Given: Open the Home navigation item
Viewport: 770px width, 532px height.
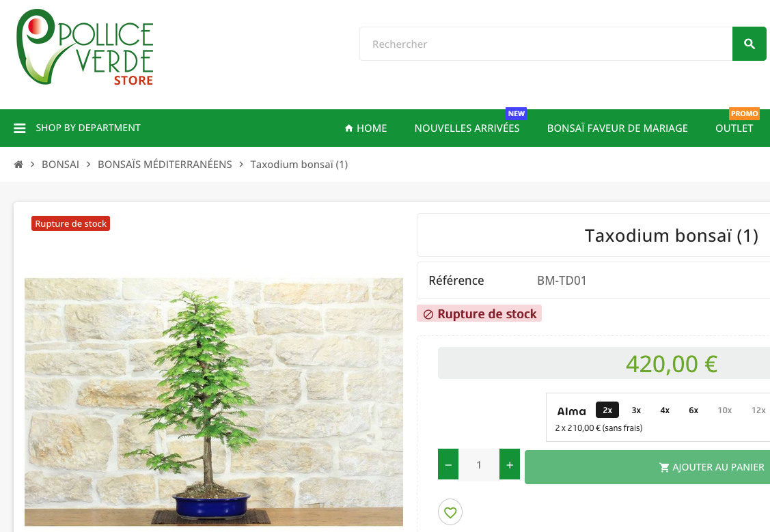Looking at the screenshot, I should click(366, 128).
